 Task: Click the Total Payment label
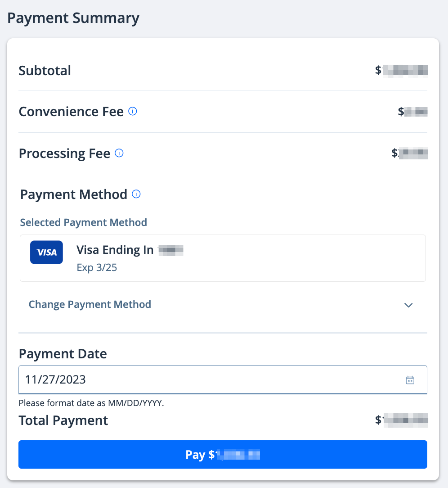coord(63,420)
